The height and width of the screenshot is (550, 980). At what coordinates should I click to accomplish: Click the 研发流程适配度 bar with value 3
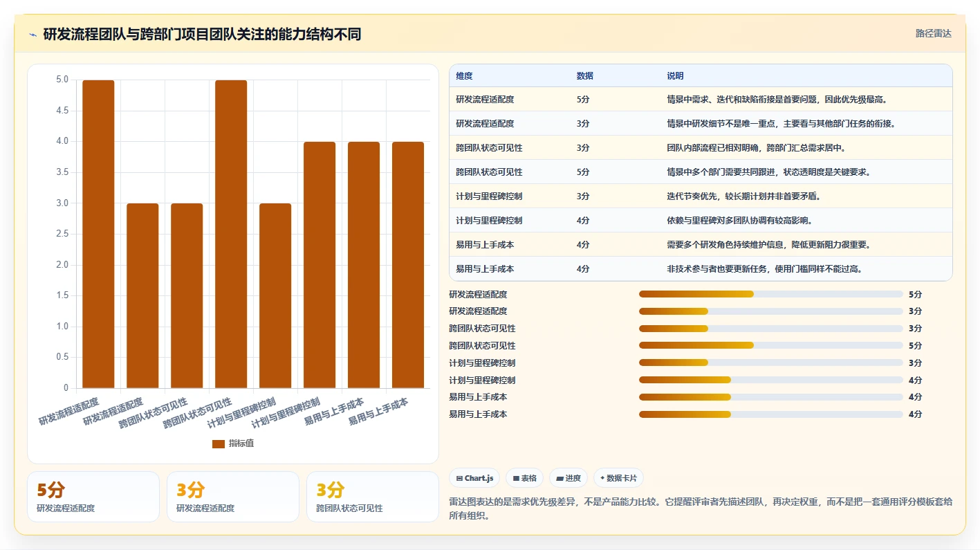tap(142, 295)
